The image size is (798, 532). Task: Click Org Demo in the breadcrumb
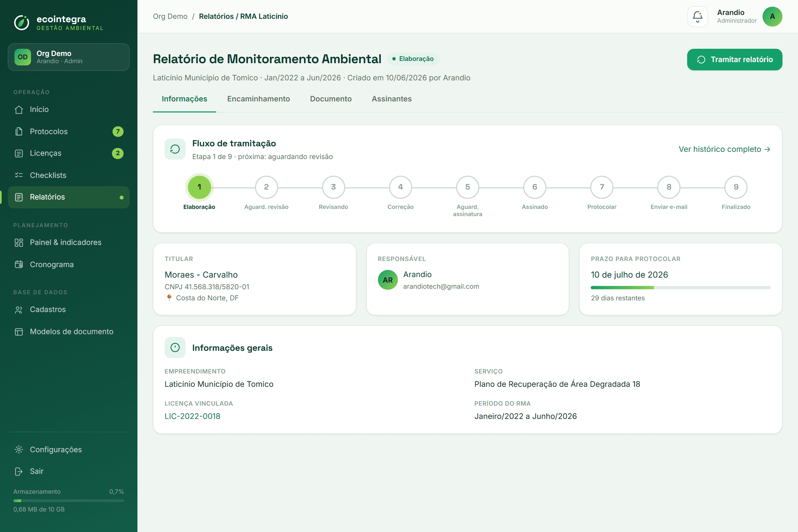tap(170, 16)
